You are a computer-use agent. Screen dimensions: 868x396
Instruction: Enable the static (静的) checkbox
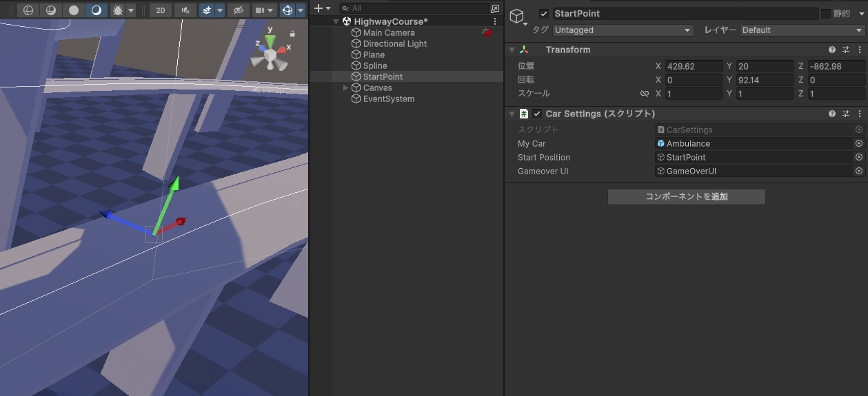(825, 14)
